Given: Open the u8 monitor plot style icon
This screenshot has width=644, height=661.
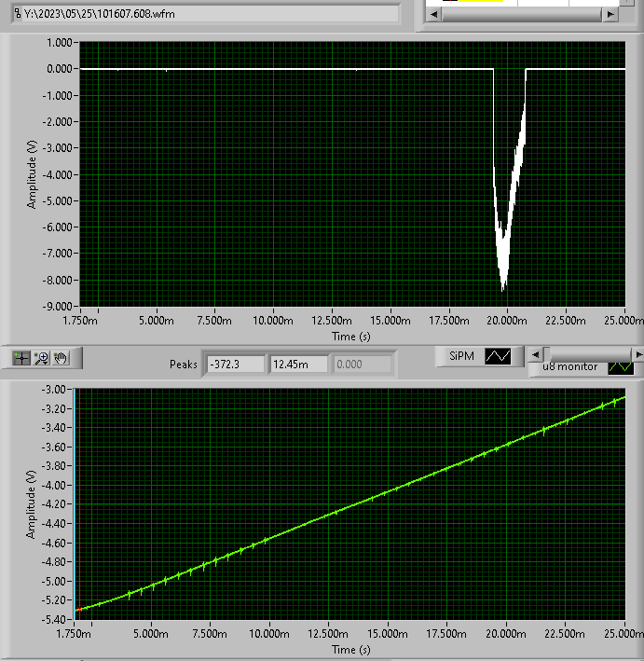Looking at the screenshot, I should (x=621, y=368).
